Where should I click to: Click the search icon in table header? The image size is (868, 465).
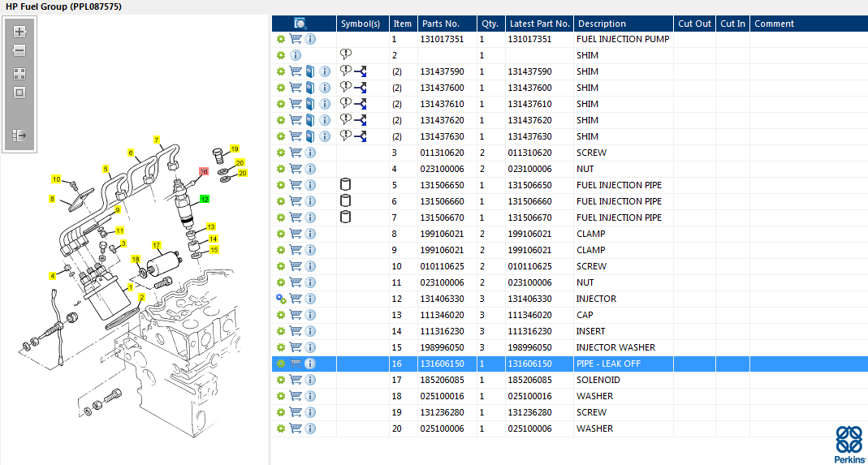(300, 24)
